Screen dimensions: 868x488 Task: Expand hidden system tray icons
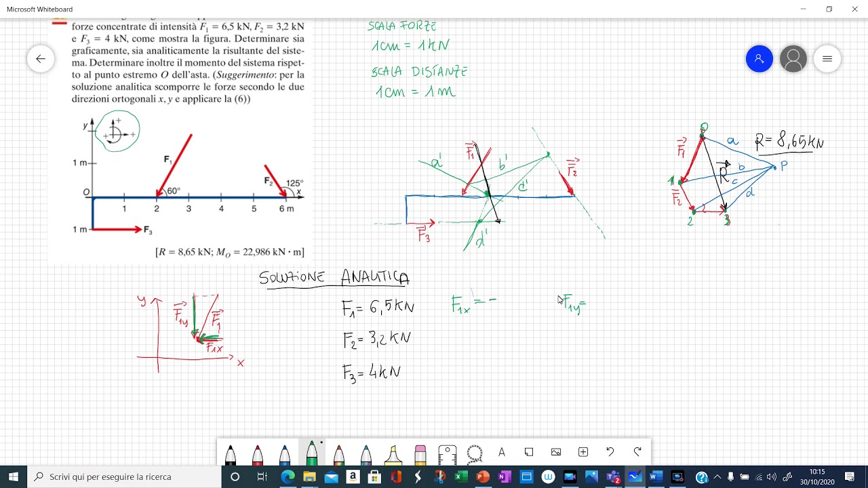[x=717, y=477]
